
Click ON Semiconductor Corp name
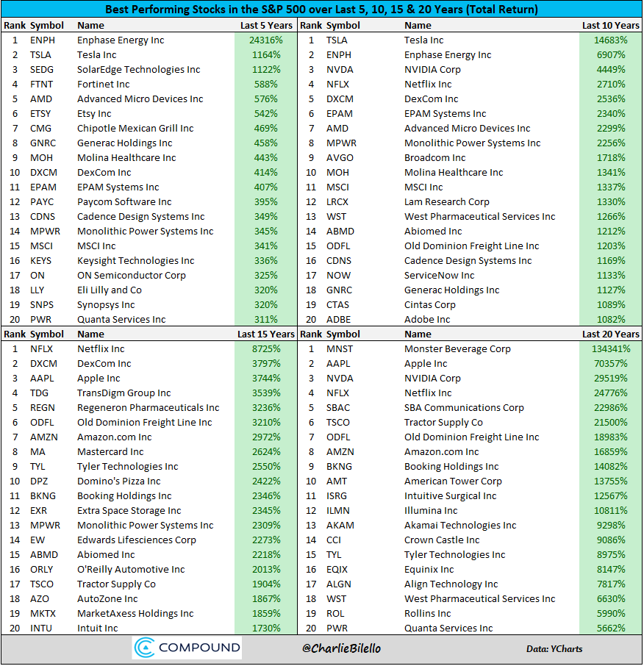point(132,276)
